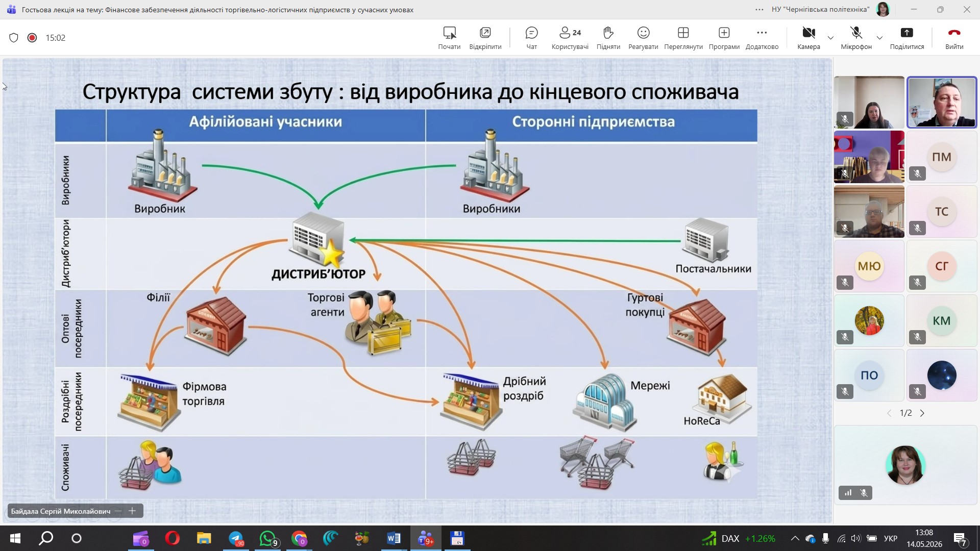Expand microphone options arrow next to Мікрофон
Viewport: 980px width, 551px height.
(879, 38)
